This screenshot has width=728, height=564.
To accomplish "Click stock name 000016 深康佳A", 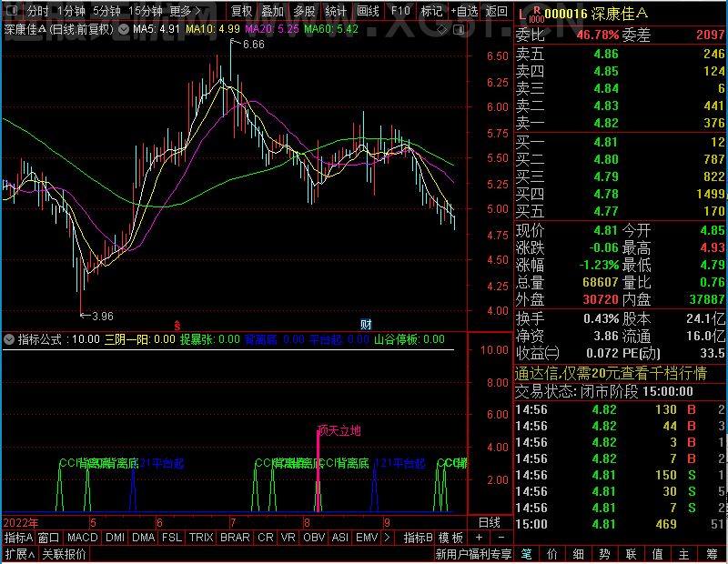I will coord(597,14).
